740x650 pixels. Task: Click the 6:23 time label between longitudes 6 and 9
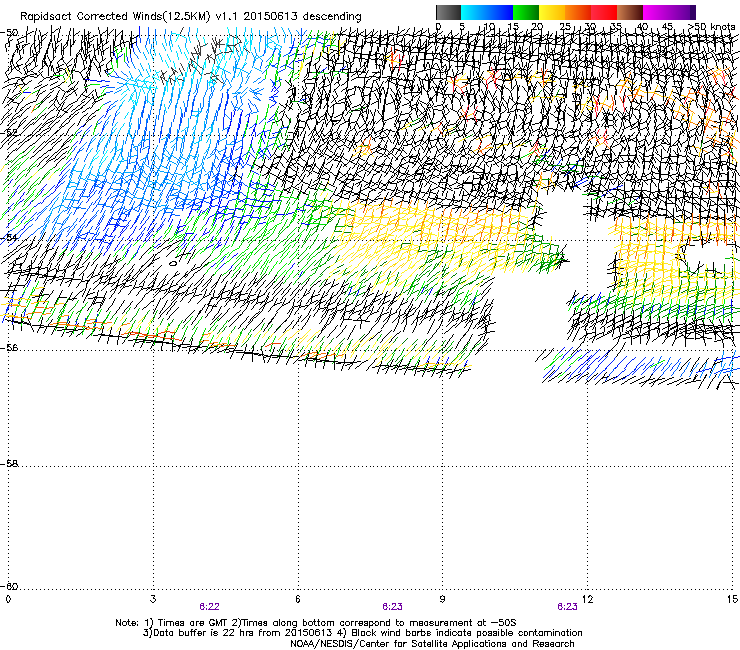(392, 607)
